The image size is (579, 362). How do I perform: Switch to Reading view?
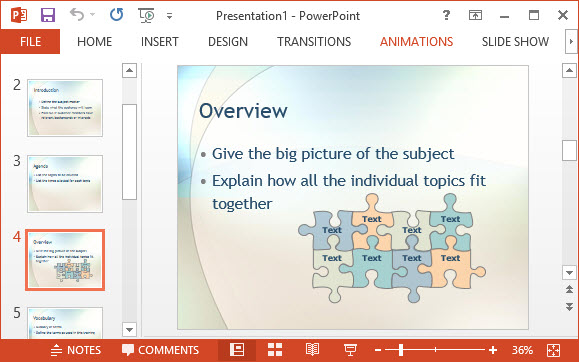click(312, 349)
